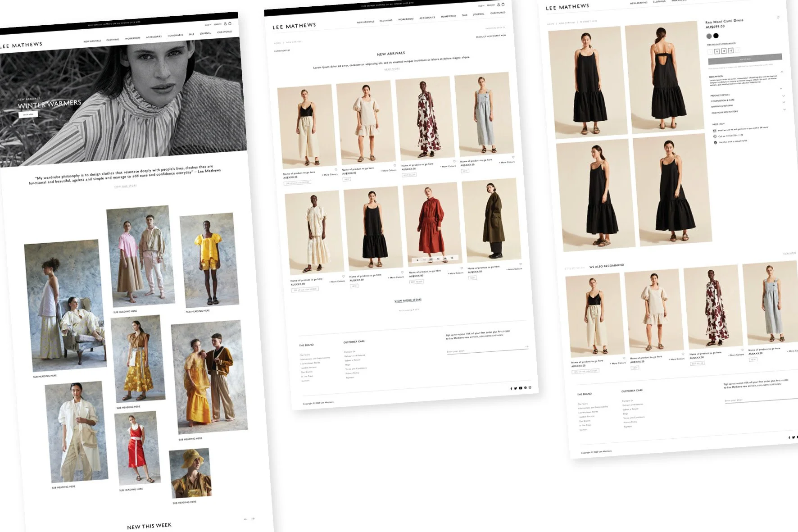Open AUD currency dropdown on New Arrivals page
The image size is (798, 532).
tap(481, 6)
